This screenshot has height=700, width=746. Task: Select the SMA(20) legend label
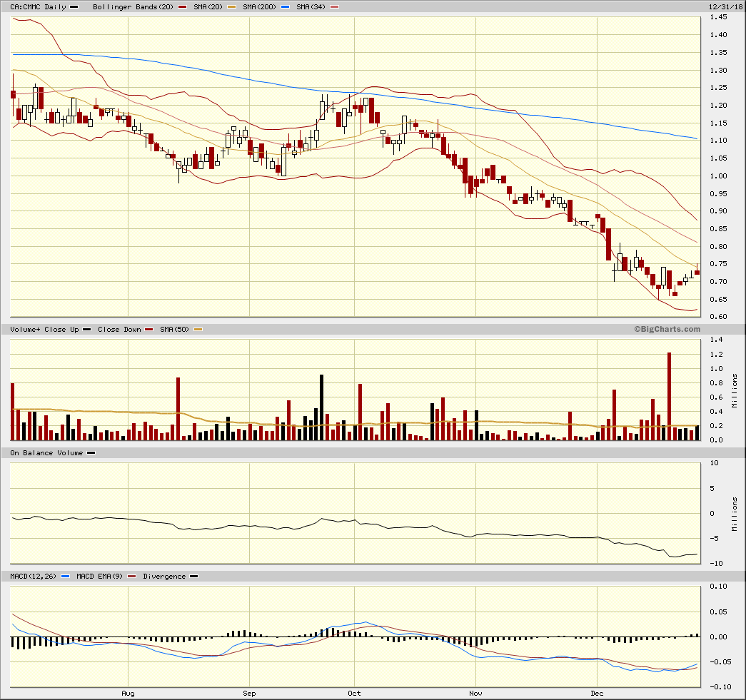208,7
